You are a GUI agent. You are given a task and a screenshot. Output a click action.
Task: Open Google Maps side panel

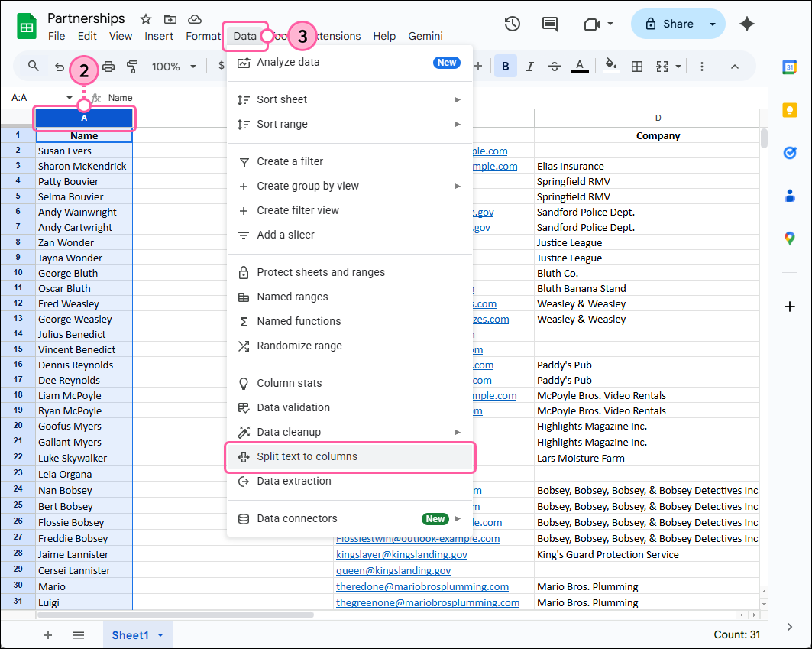point(790,238)
